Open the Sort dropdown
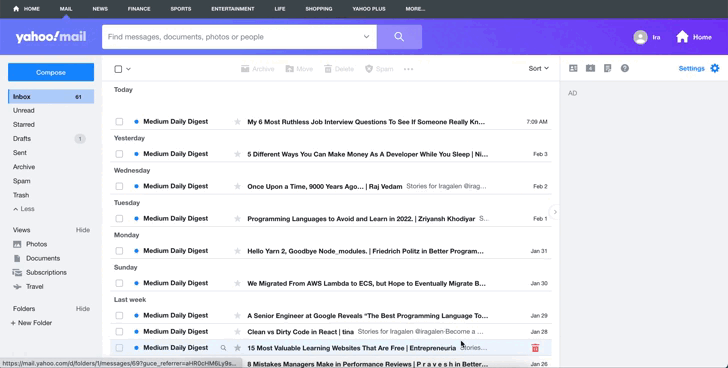 click(x=539, y=68)
